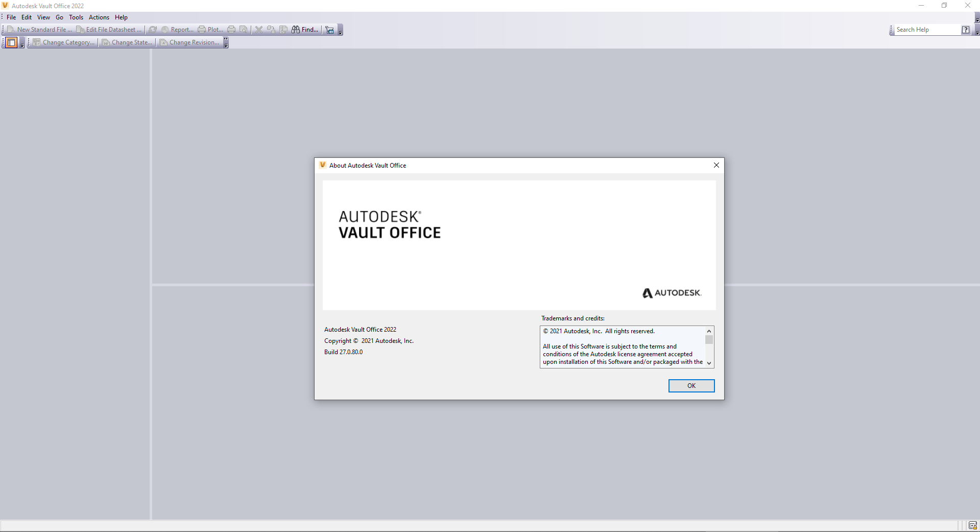
Task: Click Change Revision toolbar button
Action: 189,42
